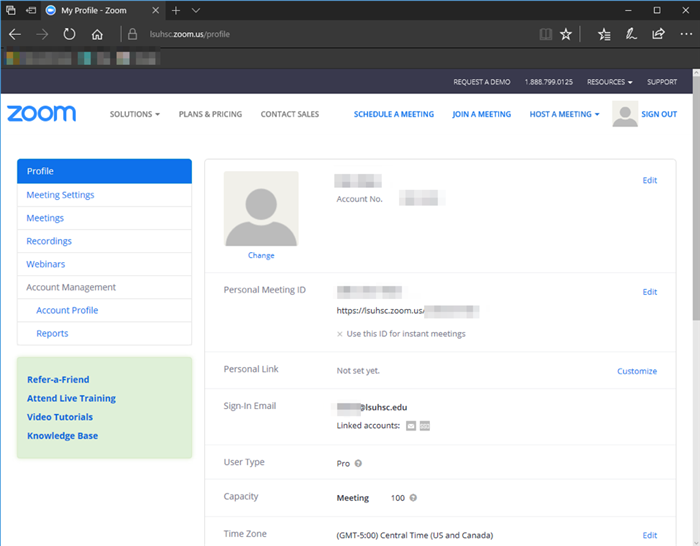The image size is (700, 546).
Task: Open the browser reading view icon
Action: pos(544,34)
